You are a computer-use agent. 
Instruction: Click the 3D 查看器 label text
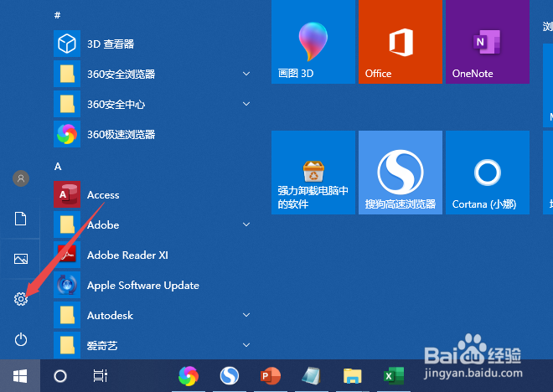coord(111,44)
